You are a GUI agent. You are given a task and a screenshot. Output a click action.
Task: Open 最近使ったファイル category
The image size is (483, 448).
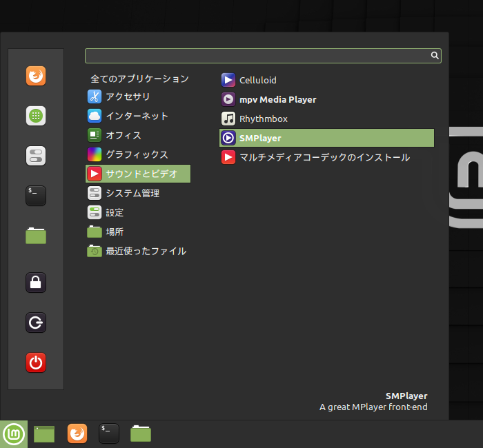click(138, 251)
